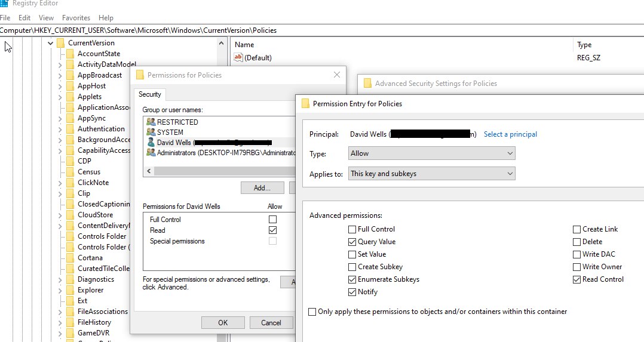The width and height of the screenshot is (644, 342).
Task: Click the AppHost folder icon
Action: coord(70,86)
